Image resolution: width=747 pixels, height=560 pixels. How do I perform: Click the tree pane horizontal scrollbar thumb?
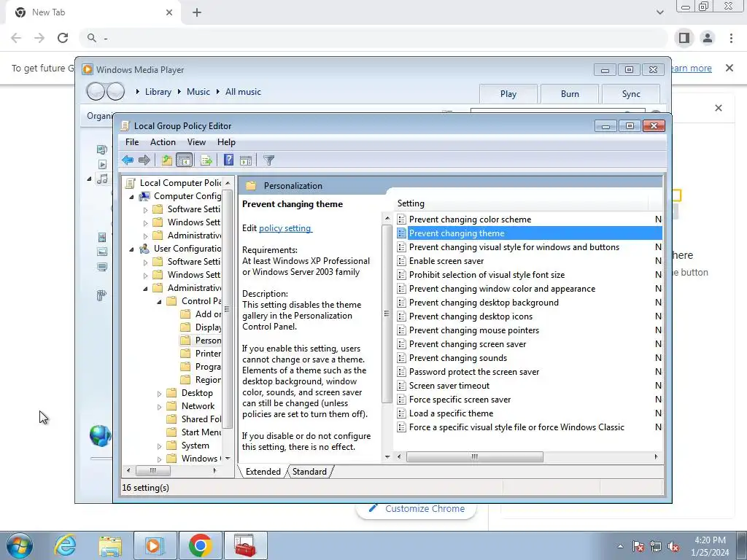(153, 470)
